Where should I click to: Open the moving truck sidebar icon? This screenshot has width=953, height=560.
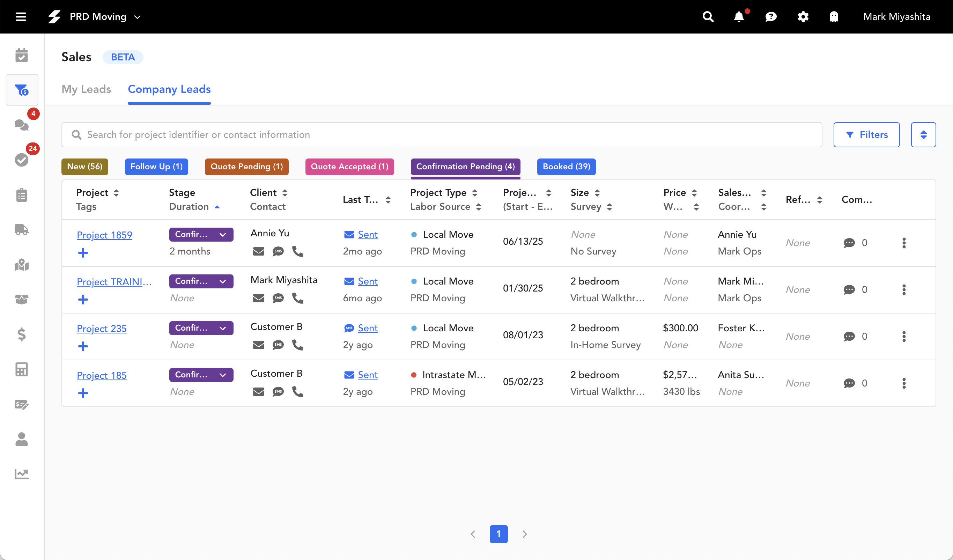[22, 229]
